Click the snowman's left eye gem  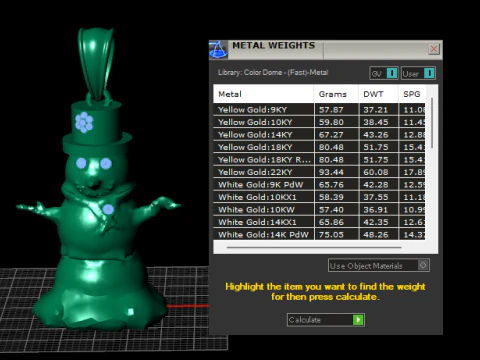click(81, 163)
